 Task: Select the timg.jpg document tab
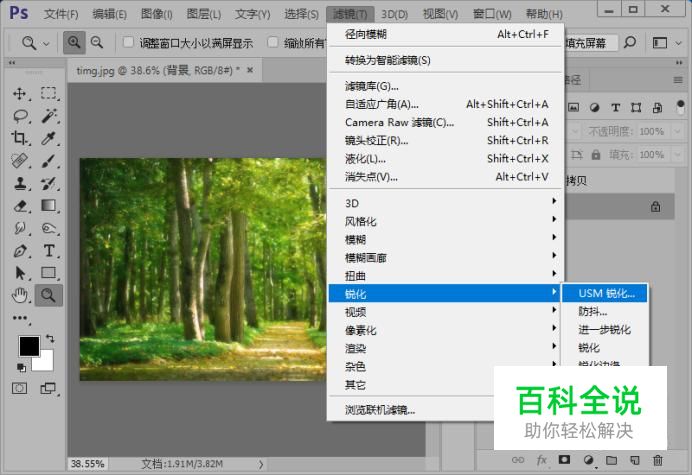tap(164, 70)
